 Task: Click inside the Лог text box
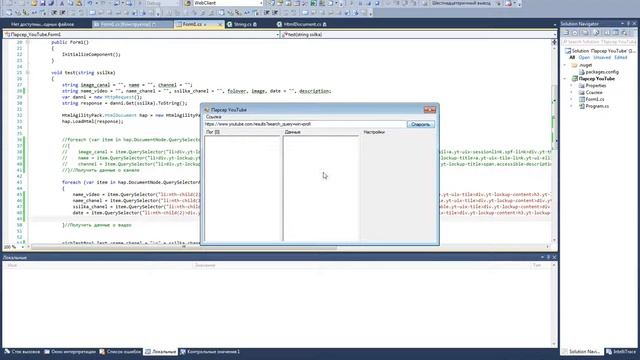(242, 188)
